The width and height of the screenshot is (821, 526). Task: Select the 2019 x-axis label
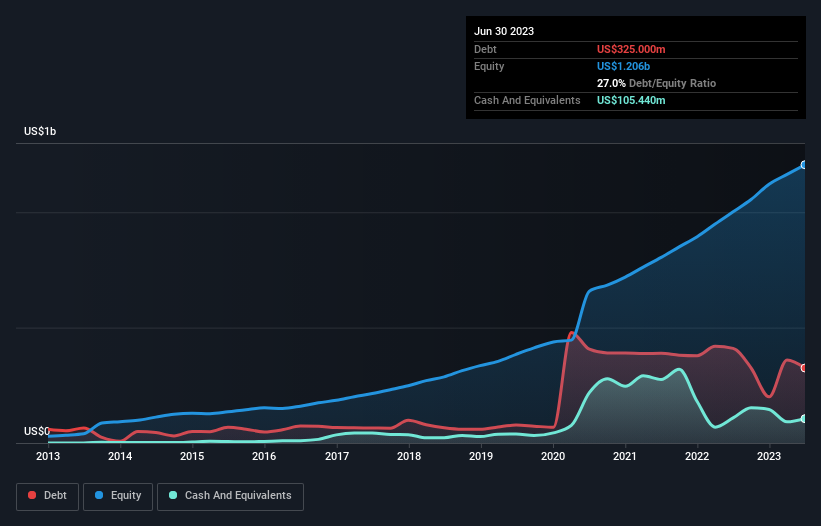pyautogui.click(x=481, y=456)
